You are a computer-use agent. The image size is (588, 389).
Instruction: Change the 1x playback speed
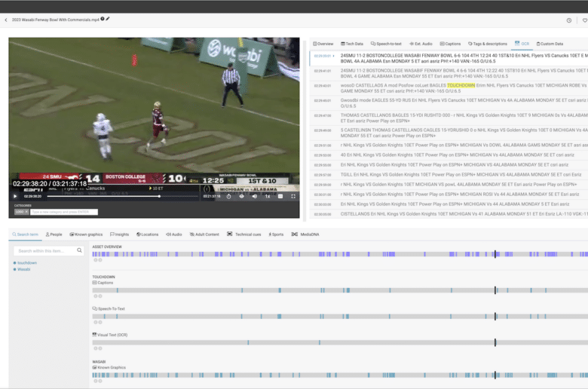coord(268,196)
